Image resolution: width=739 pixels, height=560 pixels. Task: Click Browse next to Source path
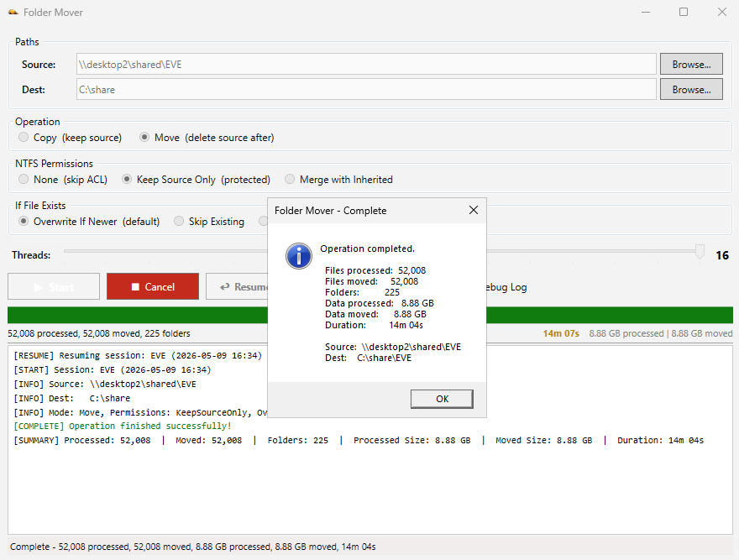[x=691, y=64]
